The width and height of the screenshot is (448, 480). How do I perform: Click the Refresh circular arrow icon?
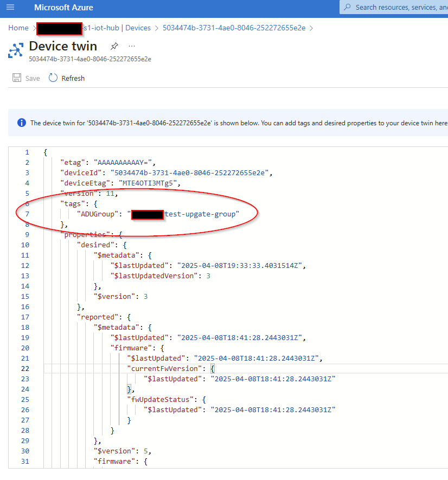point(53,78)
